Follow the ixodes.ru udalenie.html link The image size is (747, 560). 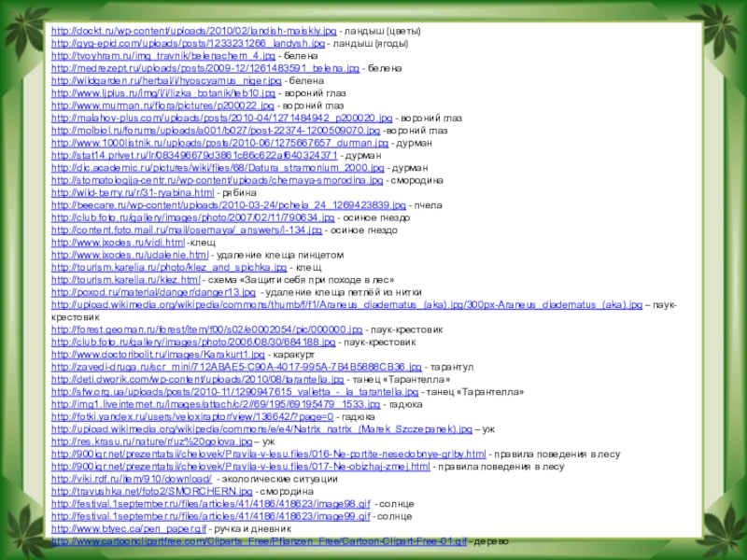[130, 254]
